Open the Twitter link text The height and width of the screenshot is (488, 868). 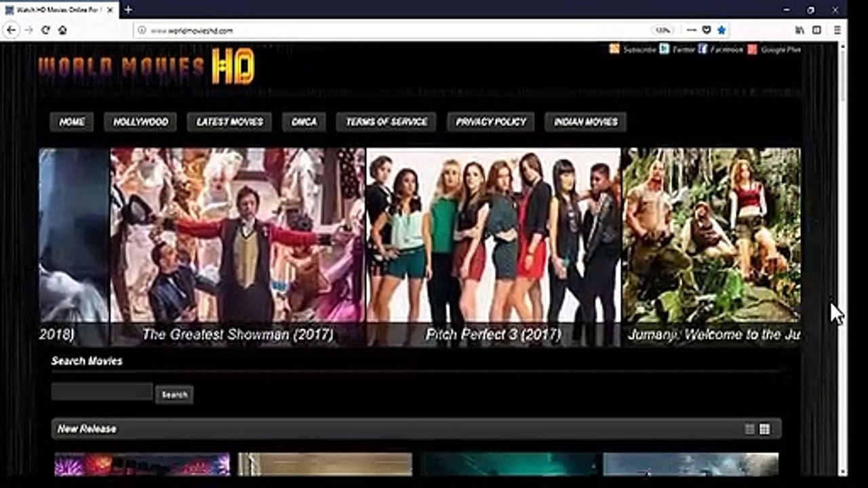coord(684,49)
